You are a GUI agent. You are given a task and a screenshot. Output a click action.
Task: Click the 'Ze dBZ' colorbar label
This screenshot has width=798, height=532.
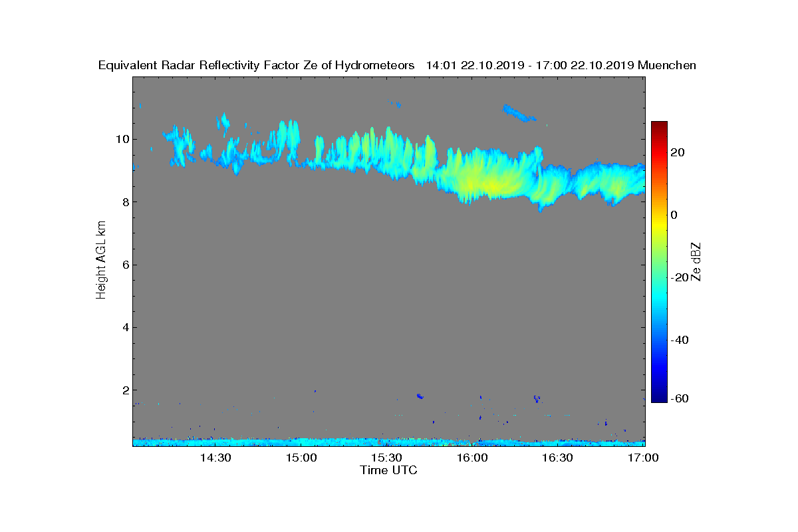[697, 262]
